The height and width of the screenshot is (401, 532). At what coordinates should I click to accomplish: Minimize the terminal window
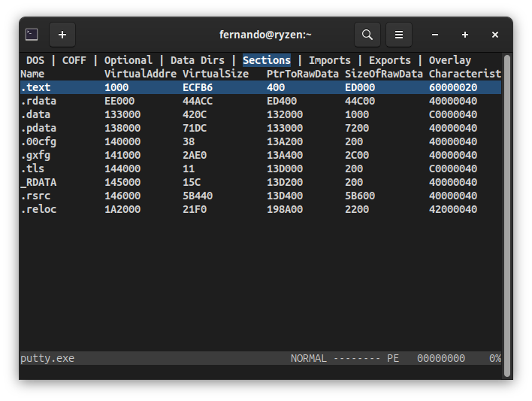pos(435,35)
